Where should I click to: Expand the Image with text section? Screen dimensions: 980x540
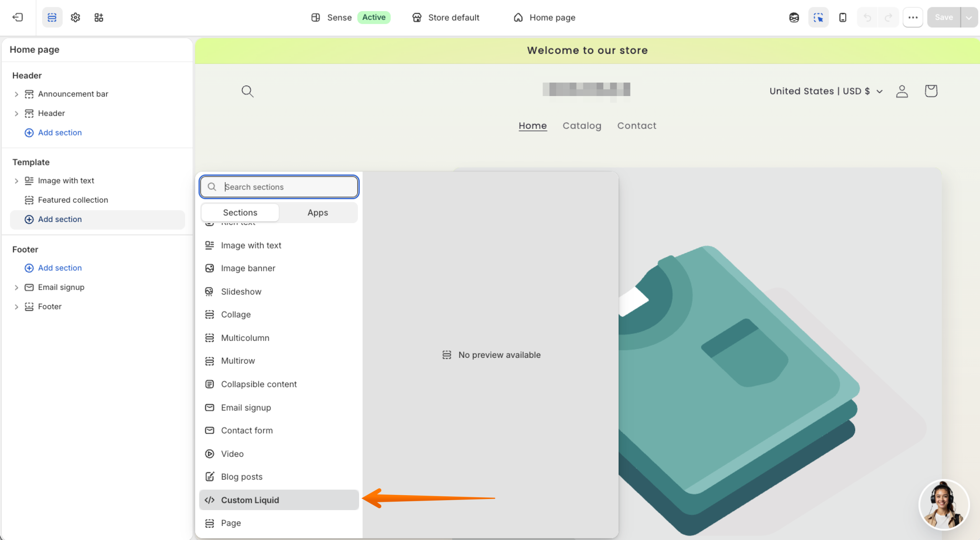pyautogui.click(x=16, y=181)
